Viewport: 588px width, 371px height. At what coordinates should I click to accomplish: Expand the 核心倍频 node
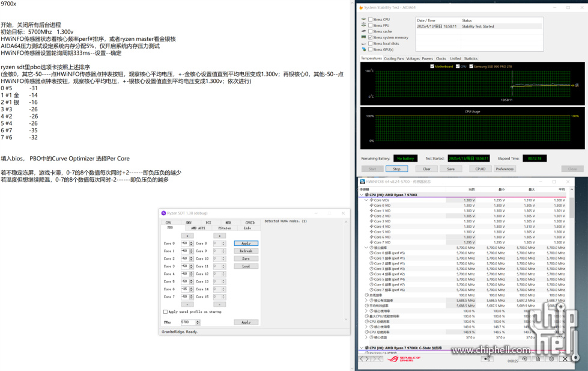(x=366, y=337)
